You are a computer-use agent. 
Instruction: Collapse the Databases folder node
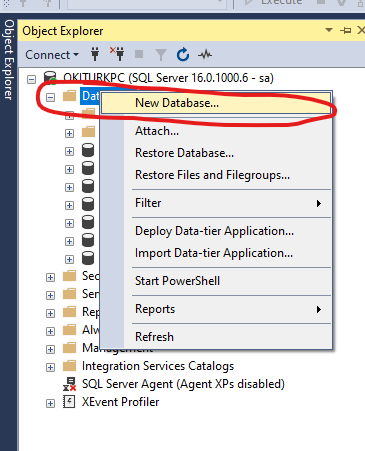pyautogui.click(x=50, y=97)
